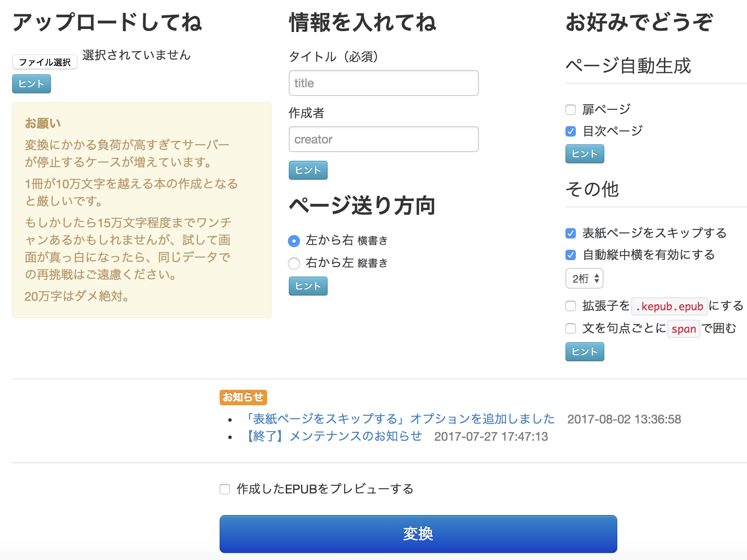Enable the 扉ページ checkbox
The width and height of the screenshot is (747, 560).
click(571, 110)
